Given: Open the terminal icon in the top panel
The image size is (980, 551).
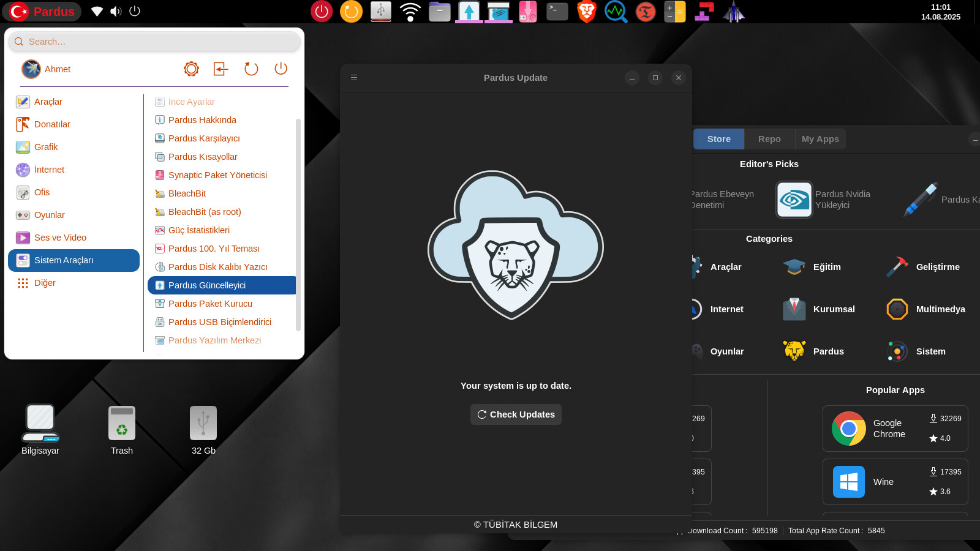Looking at the screenshot, I should 557,11.
